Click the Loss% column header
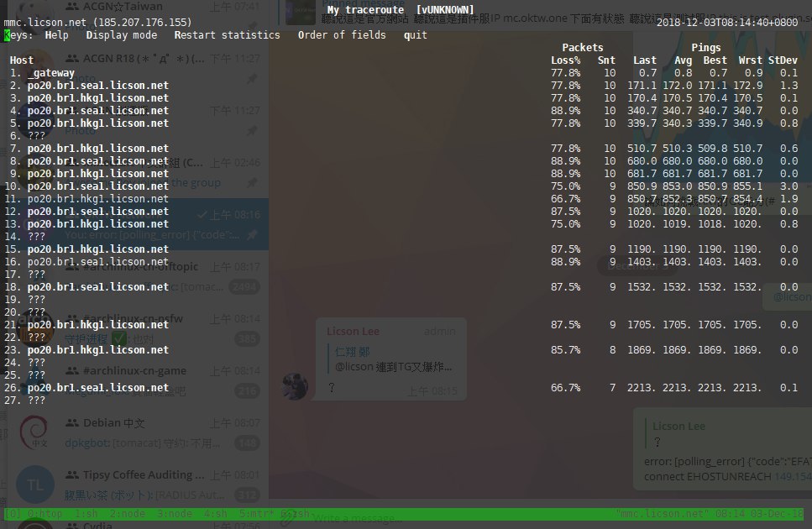Image resolution: width=812 pixels, height=529 pixels. coord(565,60)
